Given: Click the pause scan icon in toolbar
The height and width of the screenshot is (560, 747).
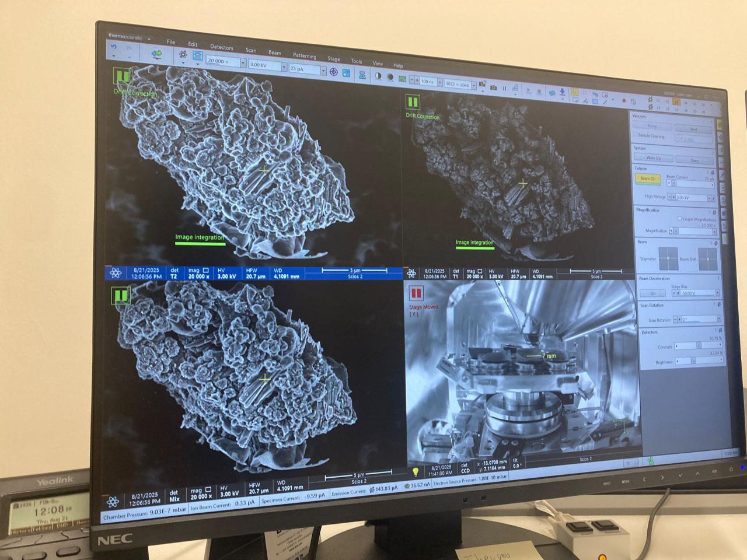Looking at the screenshot, I should click(x=505, y=89).
